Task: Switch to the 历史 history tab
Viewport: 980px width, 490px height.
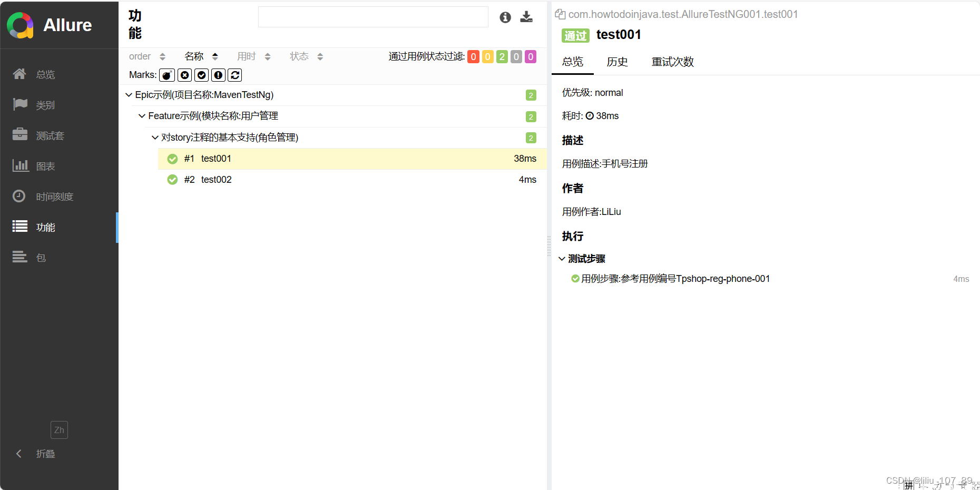Action: point(617,62)
